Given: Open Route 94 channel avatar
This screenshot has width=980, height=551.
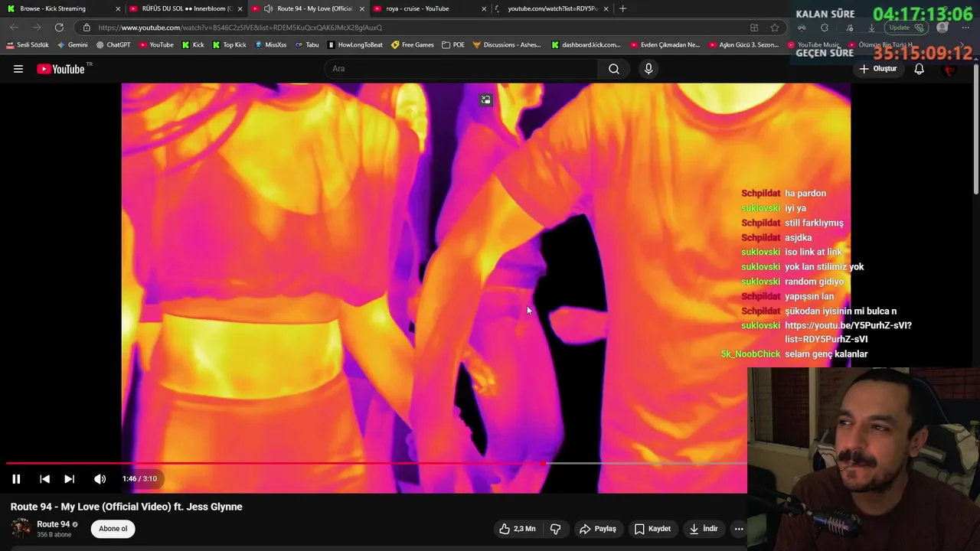Looking at the screenshot, I should 21,529.
